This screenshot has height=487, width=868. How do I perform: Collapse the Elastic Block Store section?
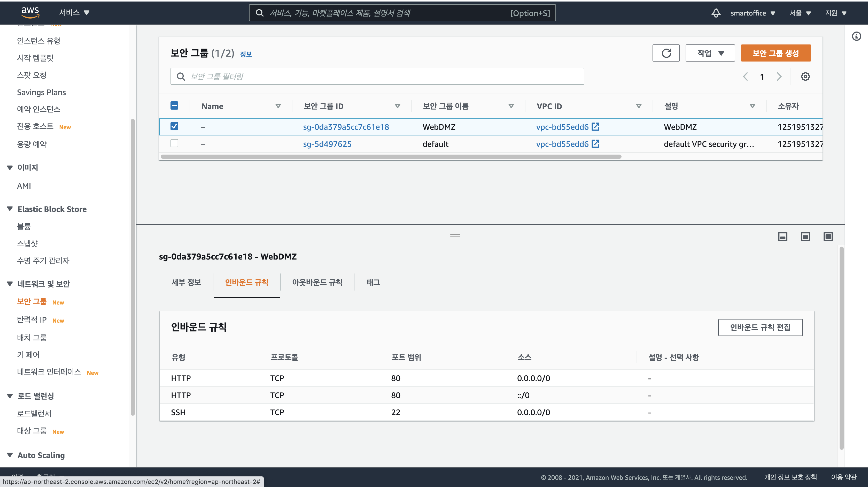(x=10, y=209)
